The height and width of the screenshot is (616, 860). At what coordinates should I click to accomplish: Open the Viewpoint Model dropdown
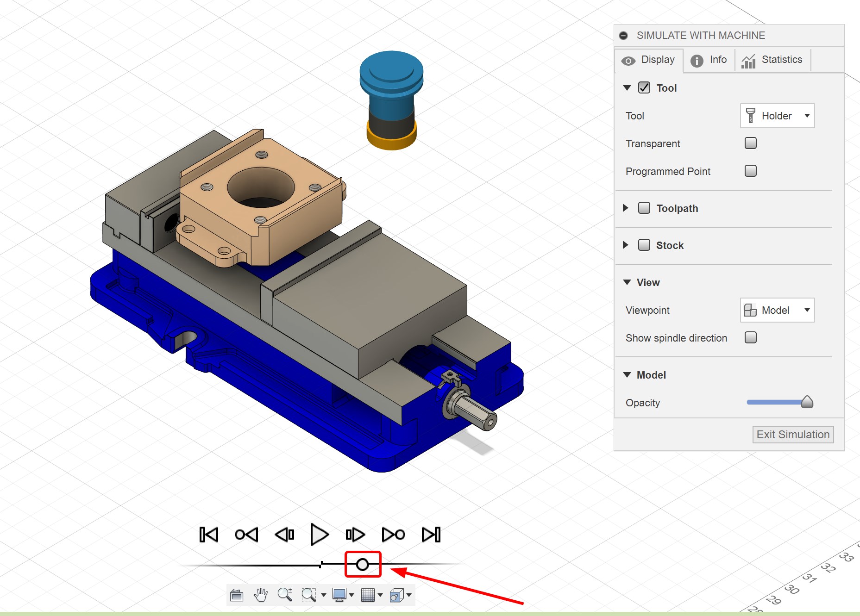[x=777, y=310]
